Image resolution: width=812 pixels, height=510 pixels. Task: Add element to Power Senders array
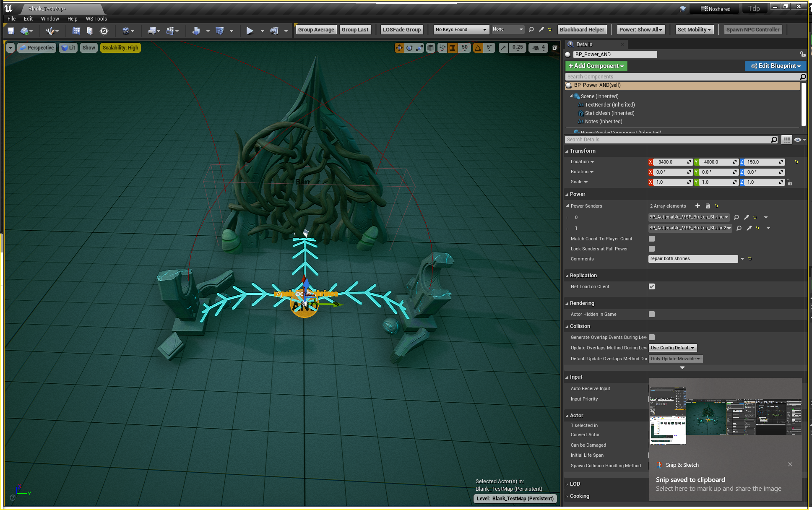[x=697, y=206]
